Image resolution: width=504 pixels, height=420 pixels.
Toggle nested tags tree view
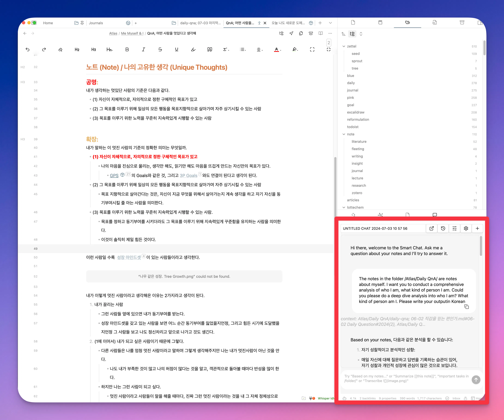point(352,34)
